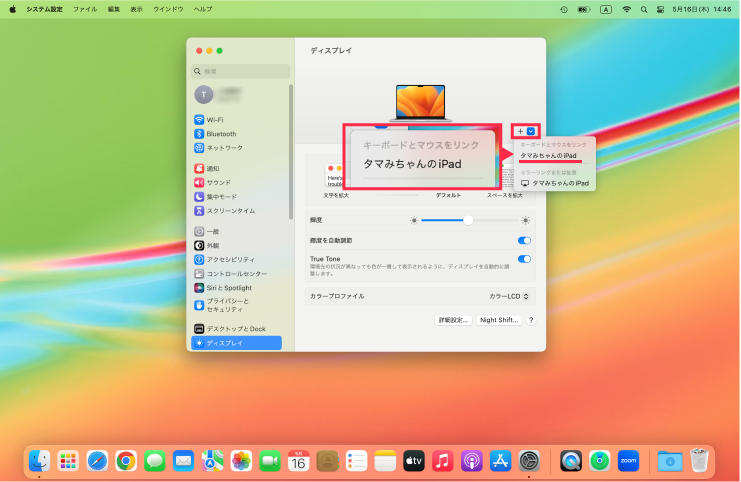Open Zoom from the Dock

(629, 461)
